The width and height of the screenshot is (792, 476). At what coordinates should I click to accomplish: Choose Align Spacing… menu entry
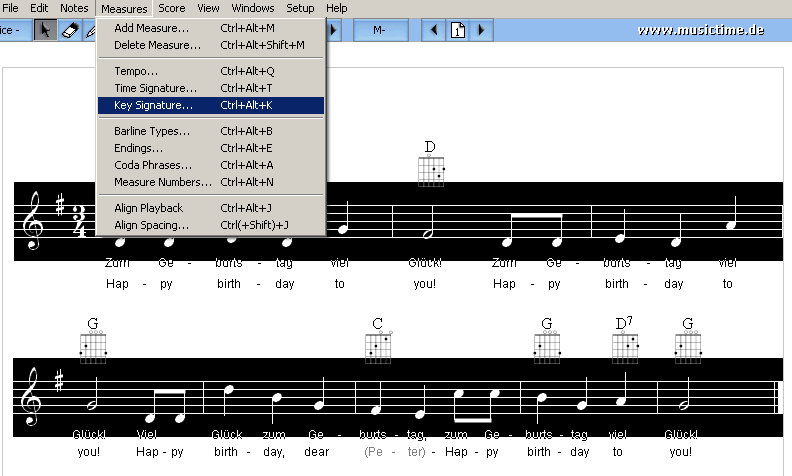pyautogui.click(x=211, y=225)
